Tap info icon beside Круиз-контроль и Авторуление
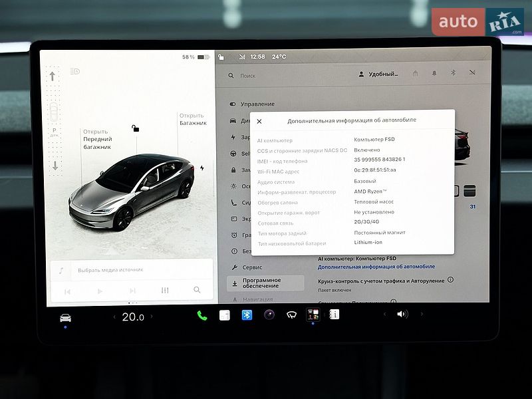532x399 pixels. [450, 279]
